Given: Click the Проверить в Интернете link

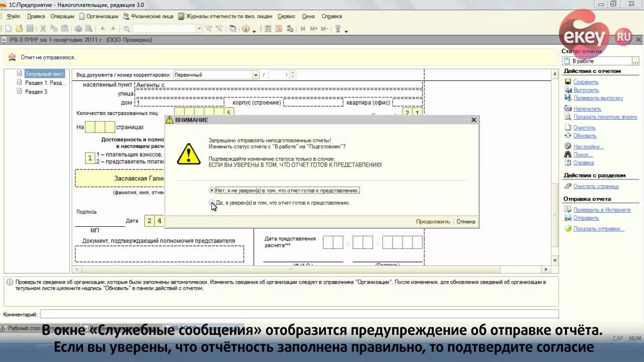Looking at the screenshot, I should pos(602,210).
